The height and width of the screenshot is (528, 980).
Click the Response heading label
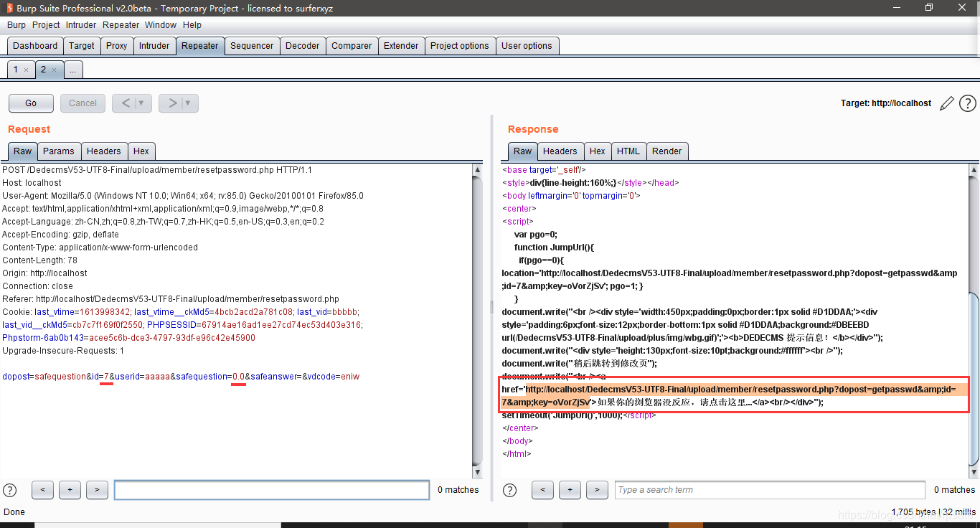pos(533,129)
